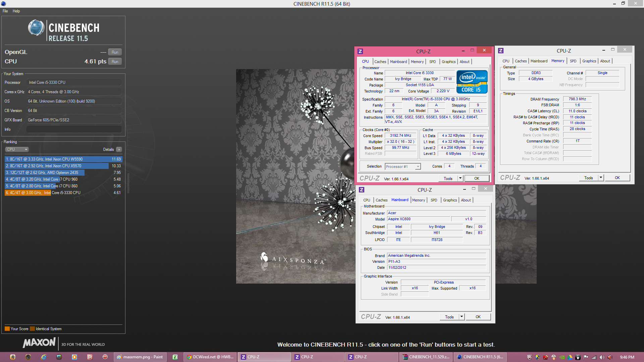Open Graphics tab in Mainboard CPU-Z window
The image size is (644, 362).
click(450, 200)
